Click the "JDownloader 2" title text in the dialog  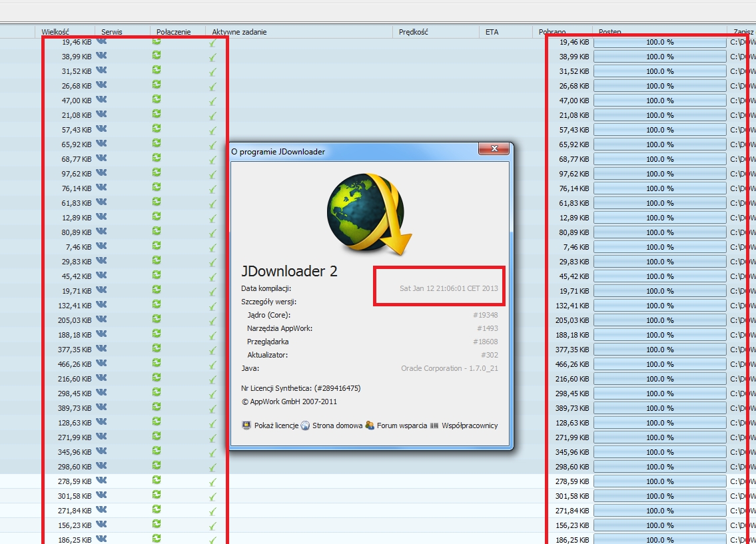tap(289, 271)
